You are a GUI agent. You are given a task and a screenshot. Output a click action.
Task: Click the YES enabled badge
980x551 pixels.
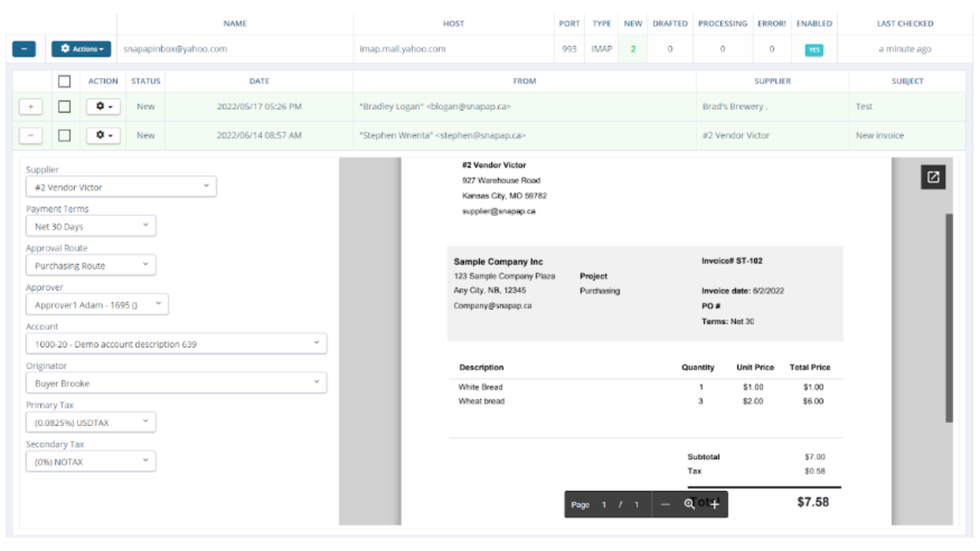pyautogui.click(x=814, y=50)
